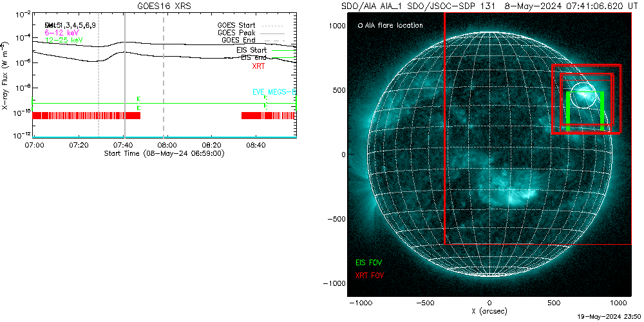The width and height of the screenshot is (644, 322).
Task: Click the '12-25 keV' green legend label
Action: (64, 40)
